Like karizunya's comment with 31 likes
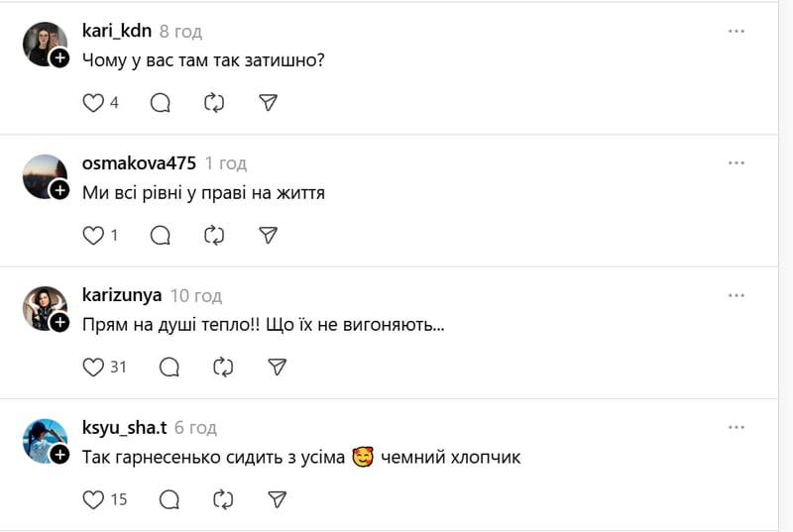The image size is (793, 532). coord(93,367)
